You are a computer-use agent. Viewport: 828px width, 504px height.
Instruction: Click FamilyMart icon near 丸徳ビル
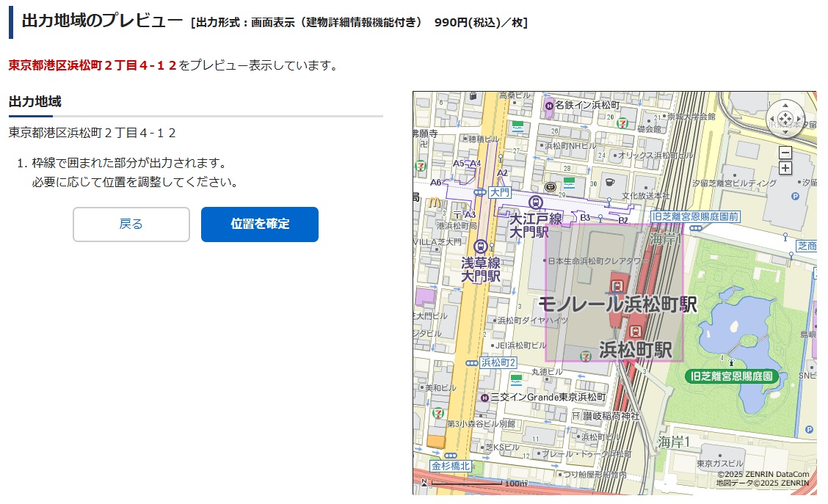point(517,379)
